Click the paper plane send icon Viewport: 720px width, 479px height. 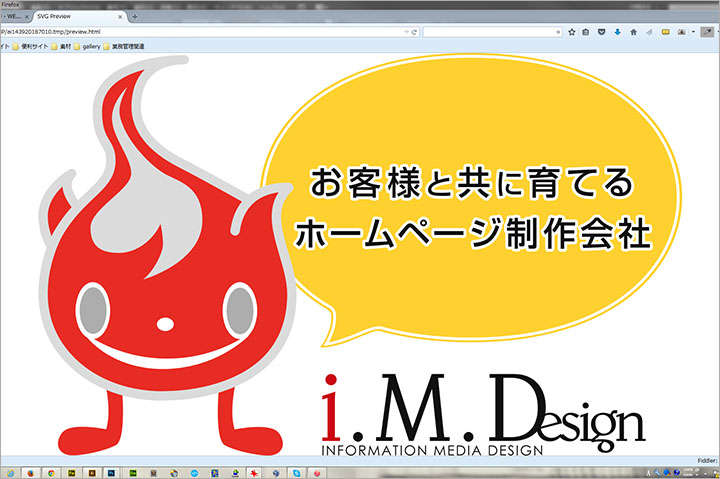pos(649,32)
